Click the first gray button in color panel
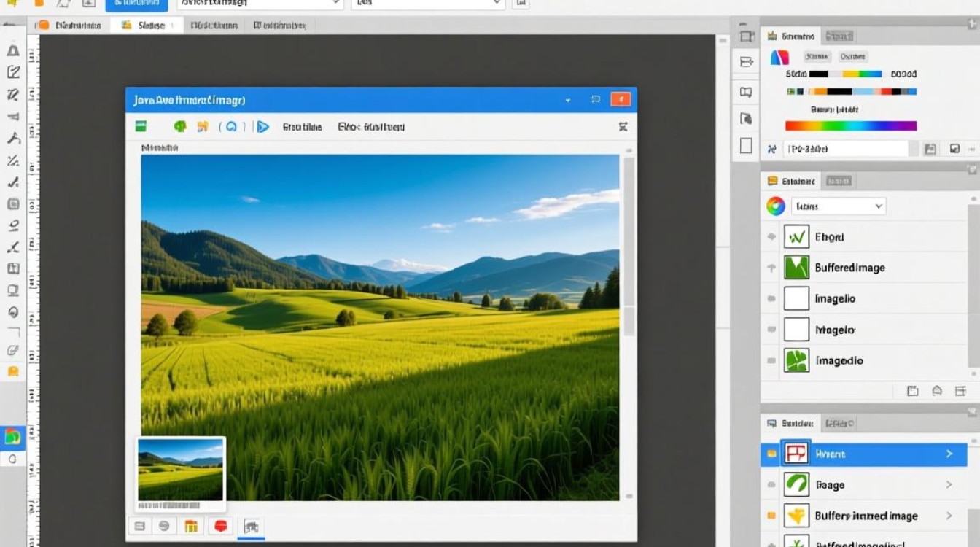Screen dimensions: 980x547 (x=817, y=56)
